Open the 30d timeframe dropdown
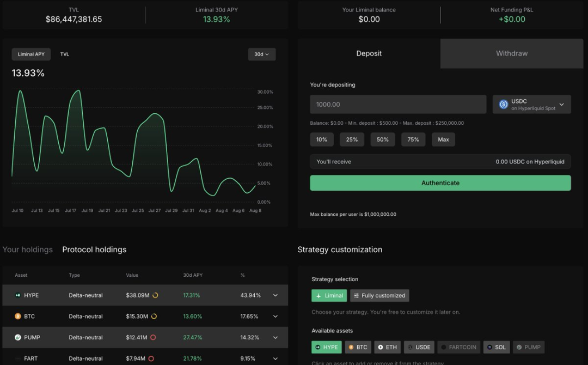This screenshot has width=588, height=365. tap(261, 54)
